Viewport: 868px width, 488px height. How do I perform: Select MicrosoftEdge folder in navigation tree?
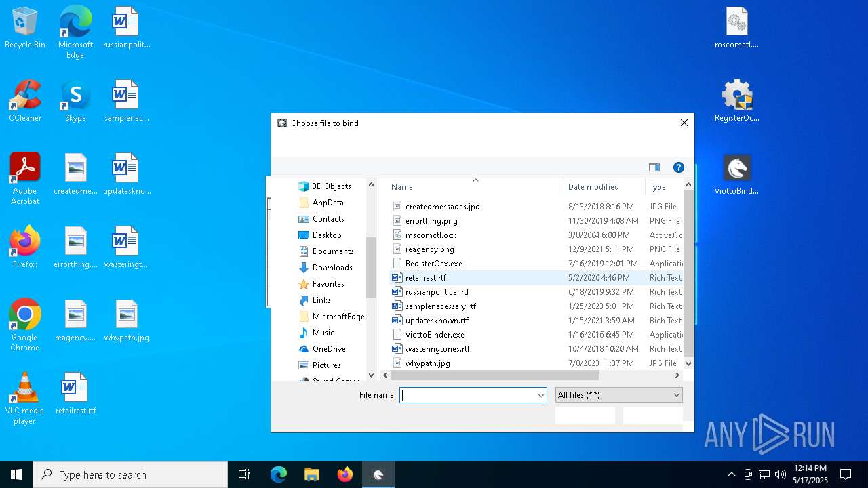(332, 317)
